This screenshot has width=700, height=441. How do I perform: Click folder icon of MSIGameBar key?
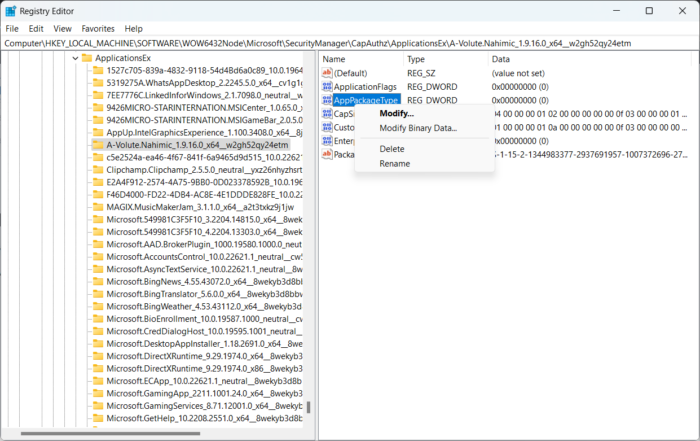point(98,120)
